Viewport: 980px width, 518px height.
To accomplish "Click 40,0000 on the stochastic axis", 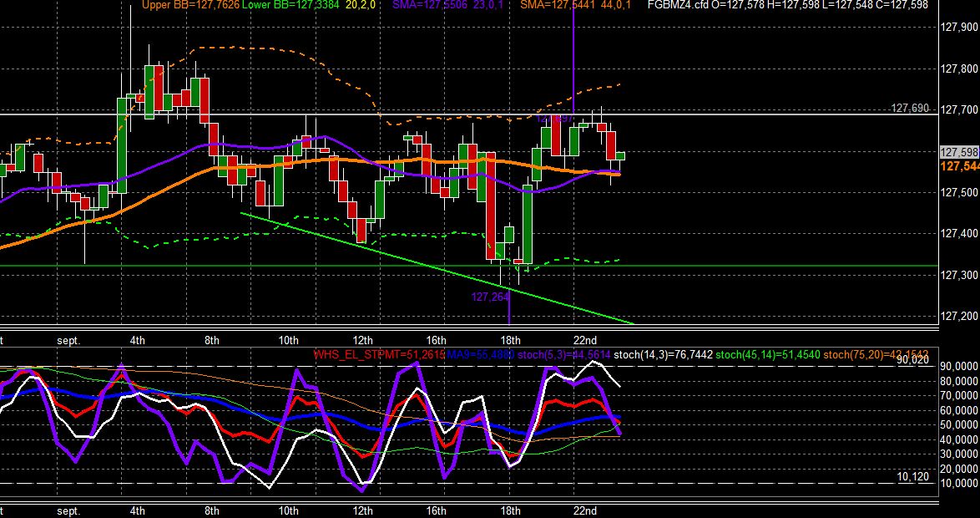I will click(959, 439).
